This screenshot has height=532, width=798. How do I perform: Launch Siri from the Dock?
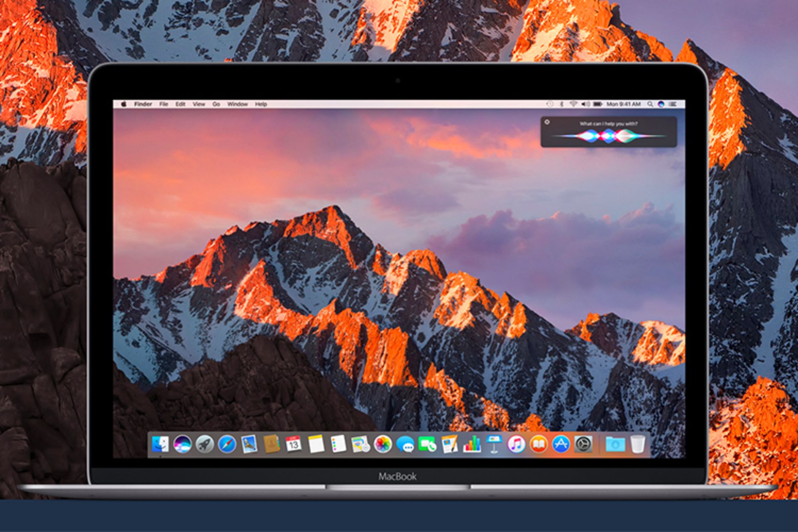tap(182, 444)
